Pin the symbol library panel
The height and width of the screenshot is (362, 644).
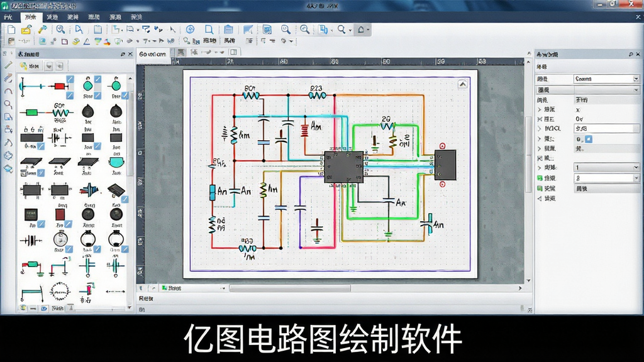point(123,54)
